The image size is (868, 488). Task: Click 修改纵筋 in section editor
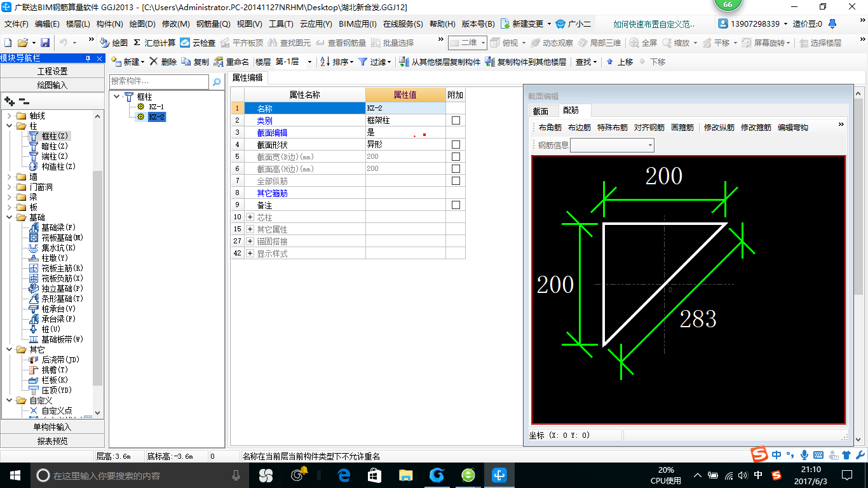[x=719, y=128]
